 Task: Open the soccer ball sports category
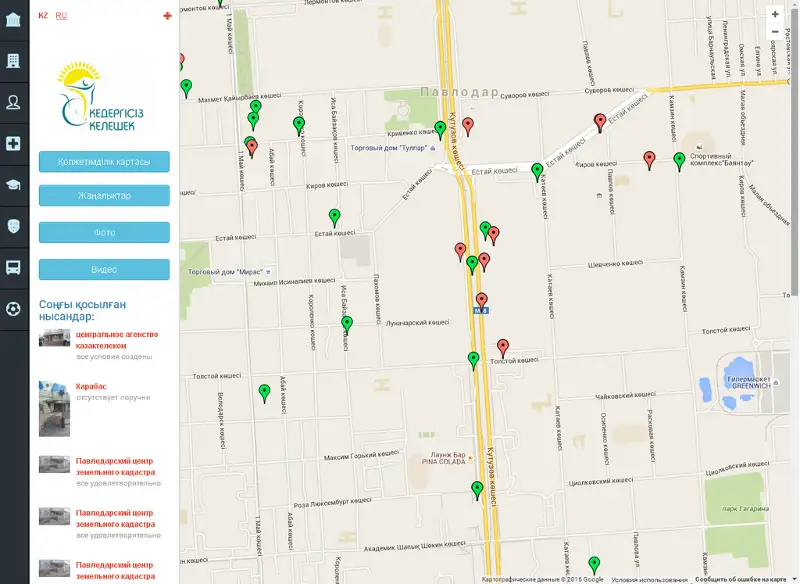tap(14, 309)
